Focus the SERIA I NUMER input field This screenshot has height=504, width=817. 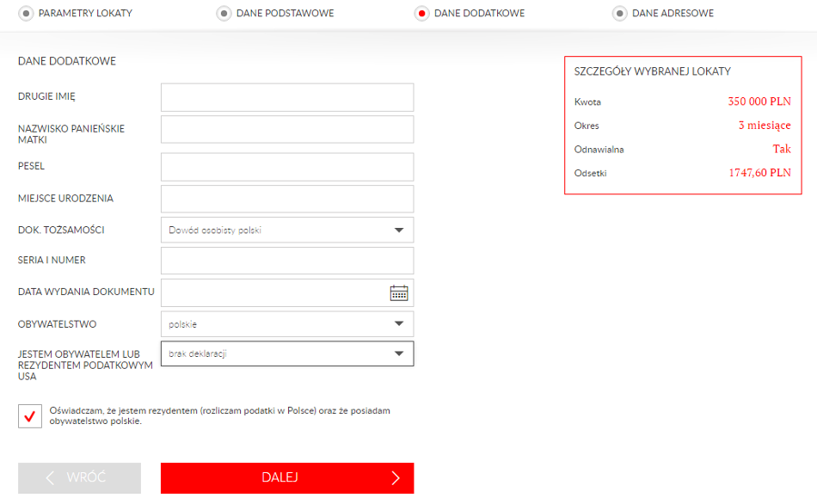click(x=287, y=261)
